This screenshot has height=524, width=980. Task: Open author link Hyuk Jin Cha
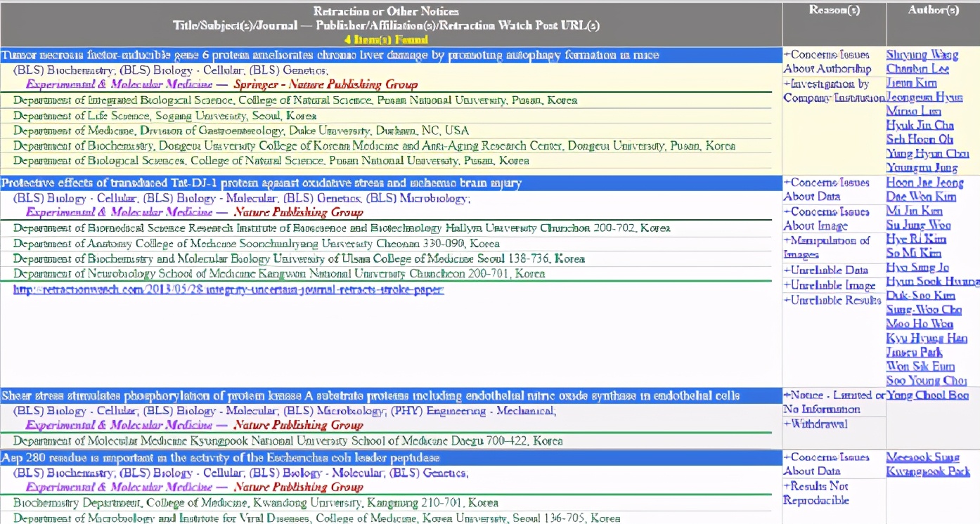(920, 125)
